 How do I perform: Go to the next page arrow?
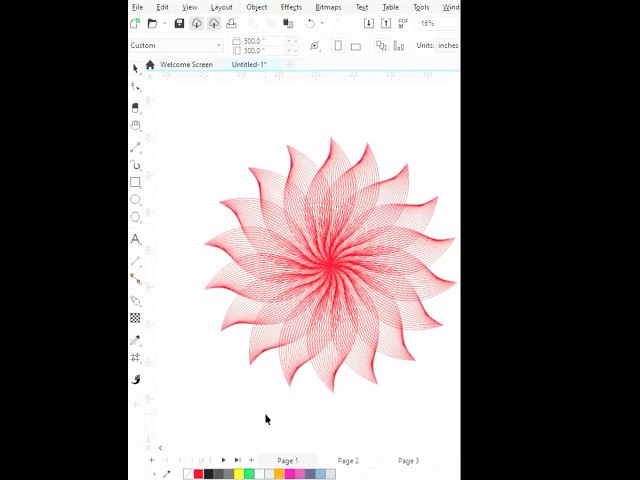point(223,460)
